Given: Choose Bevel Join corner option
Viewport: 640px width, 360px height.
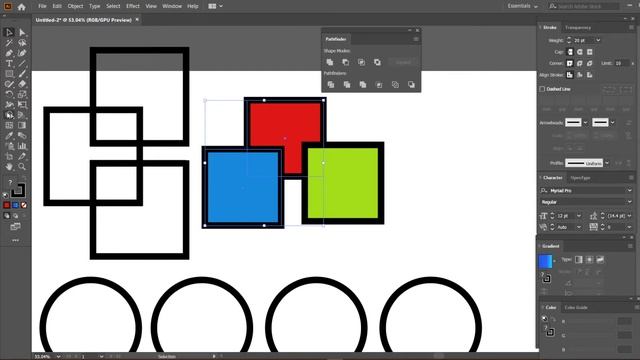Looking at the screenshot, I should pyautogui.click(x=590, y=63).
